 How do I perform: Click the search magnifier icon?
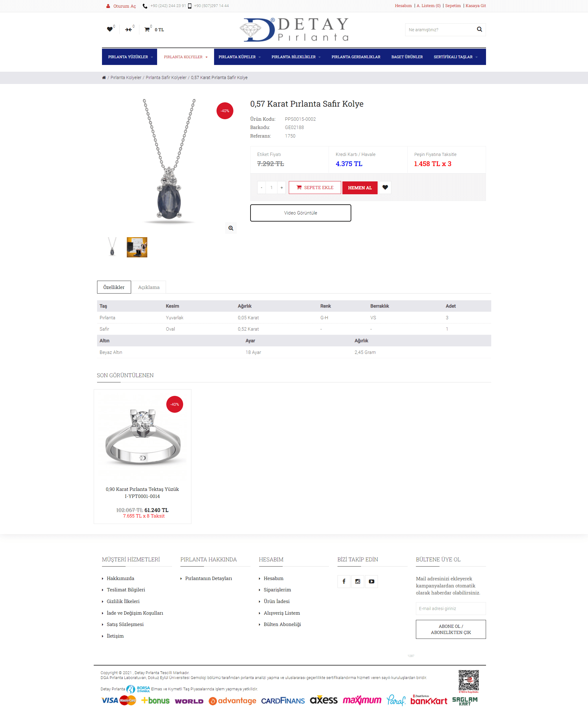pos(479,29)
